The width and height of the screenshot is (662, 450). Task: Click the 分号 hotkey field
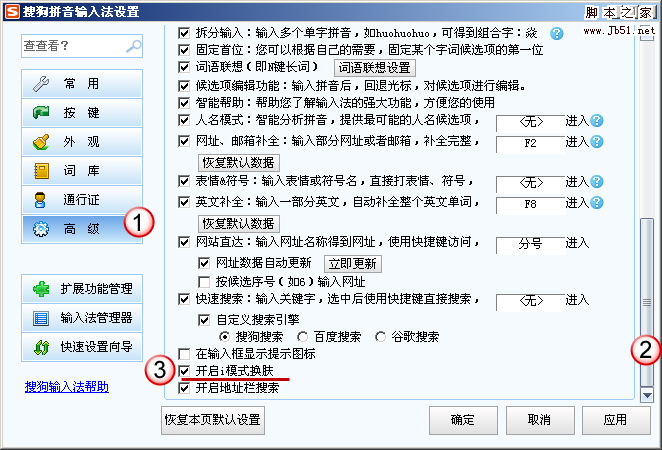[x=531, y=244]
